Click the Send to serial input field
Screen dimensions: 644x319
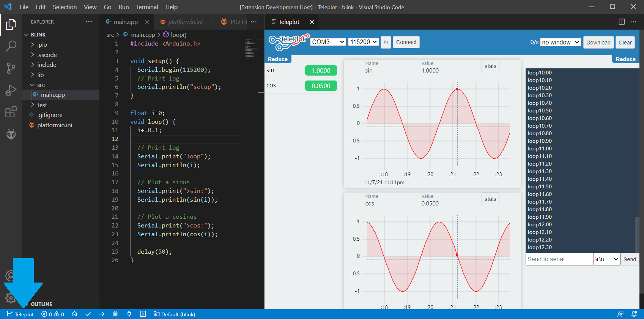[x=559, y=259]
